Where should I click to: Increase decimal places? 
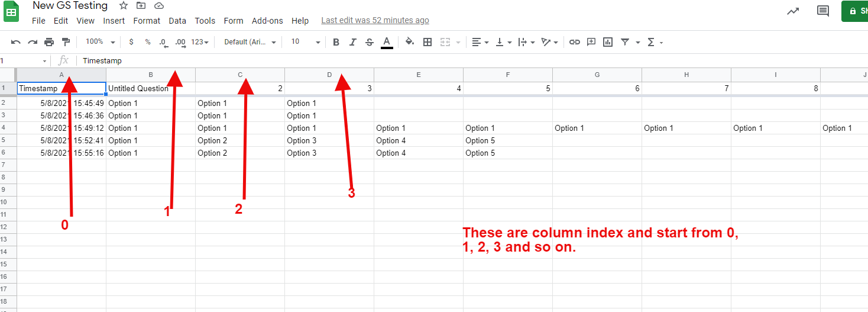[x=181, y=42]
